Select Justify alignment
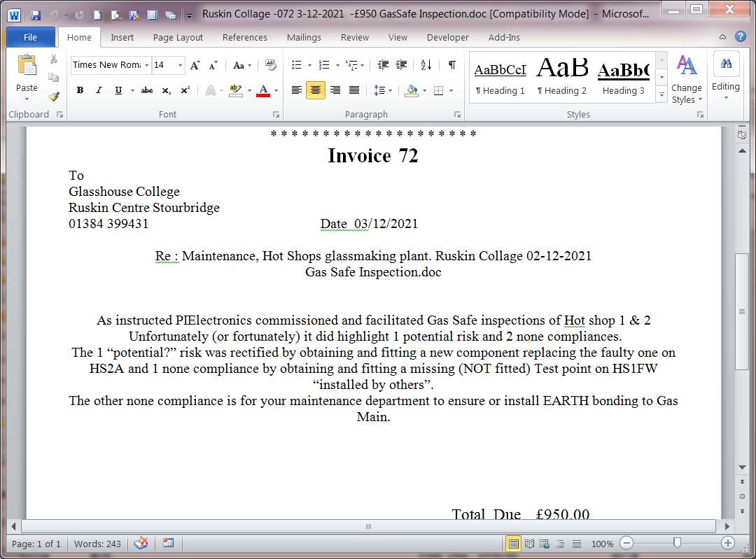The height and width of the screenshot is (559, 756). [354, 90]
